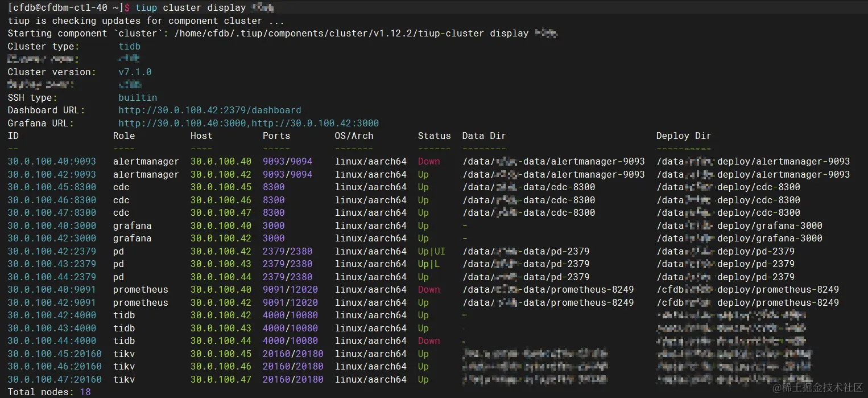Click ports 20160/20180 in the 30.0.100.45 tikv row
The image size is (868, 398).
(293, 354)
